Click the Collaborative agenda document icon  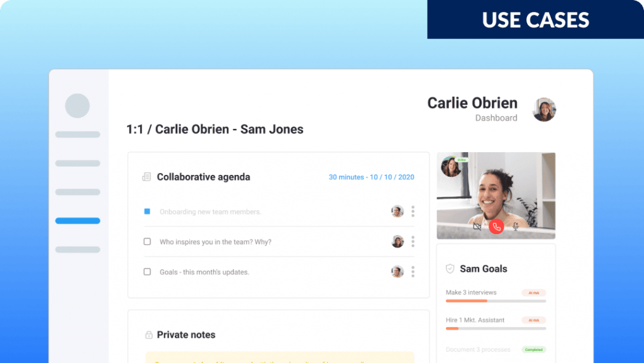coord(145,177)
